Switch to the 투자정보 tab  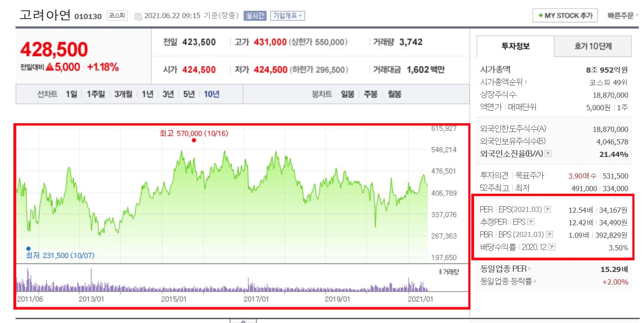(515, 46)
